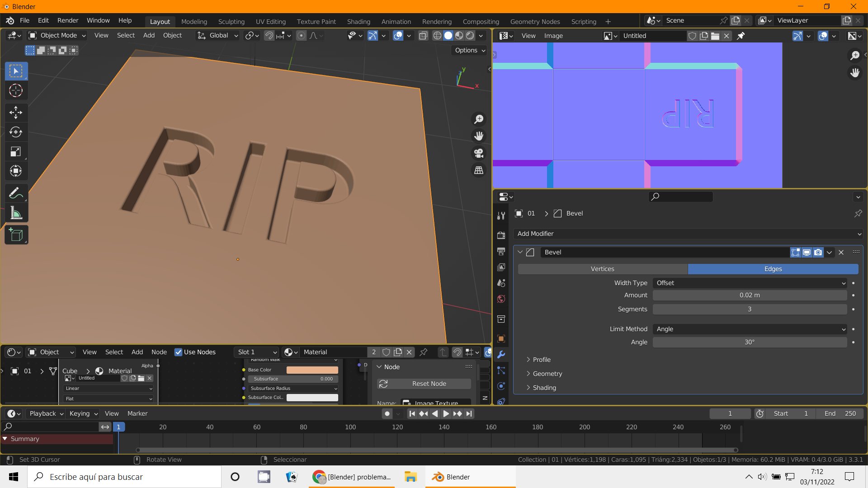Activate the Annotate pencil tool
This screenshot has height=488, width=868.
pyautogui.click(x=16, y=193)
